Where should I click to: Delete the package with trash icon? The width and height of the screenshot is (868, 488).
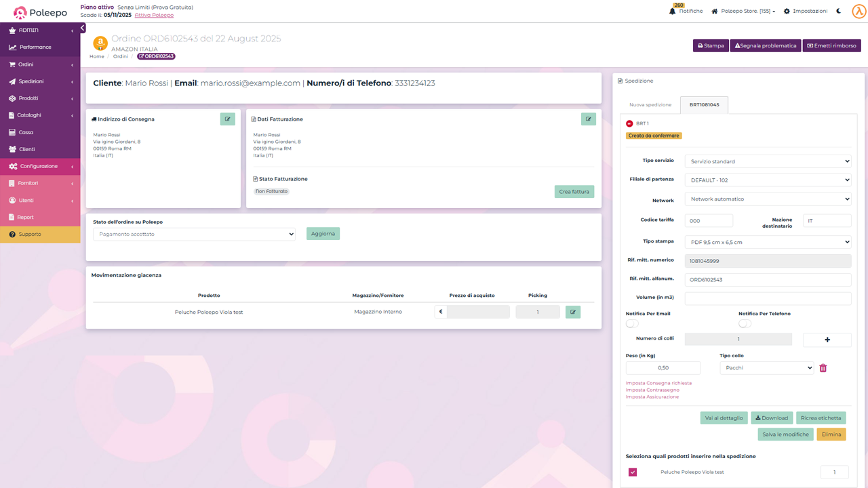coord(823,368)
